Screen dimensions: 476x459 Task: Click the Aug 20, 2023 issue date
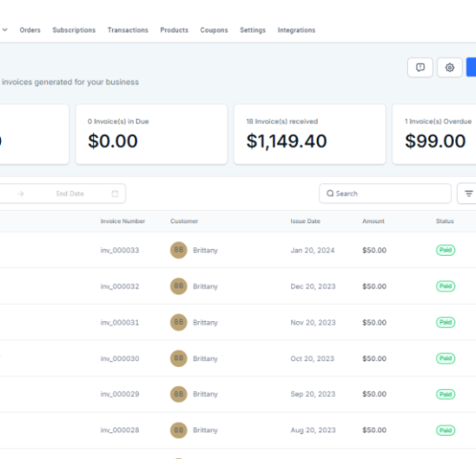(313, 430)
